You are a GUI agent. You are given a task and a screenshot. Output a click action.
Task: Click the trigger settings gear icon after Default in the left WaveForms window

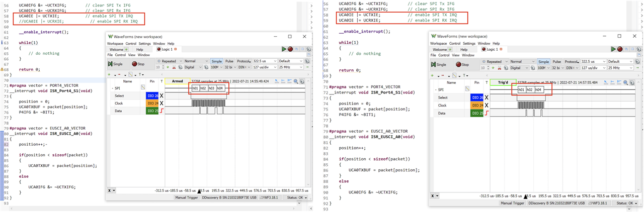(x=307, y=61)
